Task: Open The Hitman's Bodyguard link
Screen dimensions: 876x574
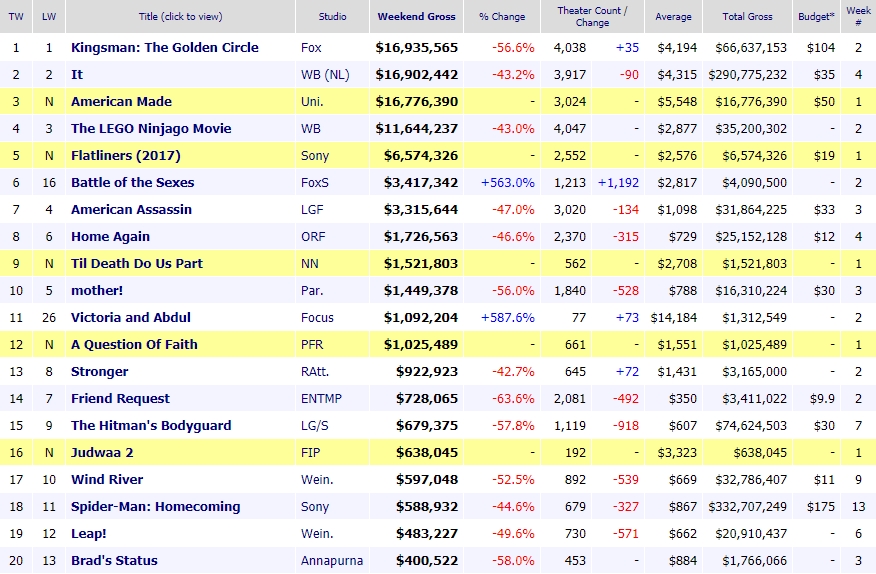Action: (x=151, y=425)
